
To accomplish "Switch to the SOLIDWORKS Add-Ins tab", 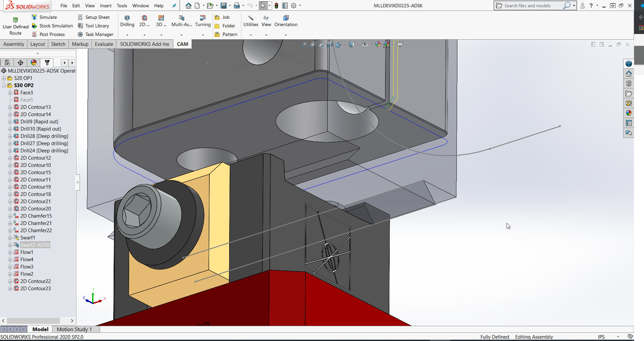I will click(145, 44).
